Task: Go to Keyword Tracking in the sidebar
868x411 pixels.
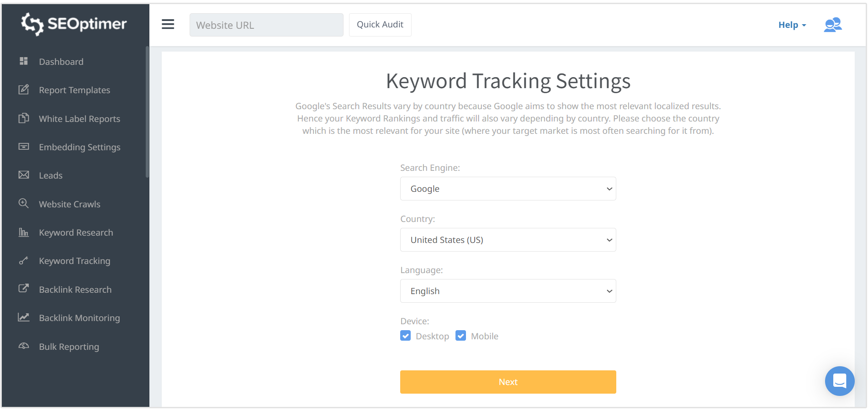Action: click(x=74, y=260)
